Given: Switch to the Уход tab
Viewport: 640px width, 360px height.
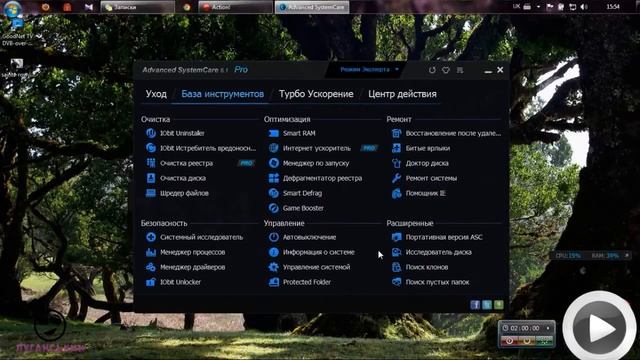Looking at the screenshot, I should 156,94.
